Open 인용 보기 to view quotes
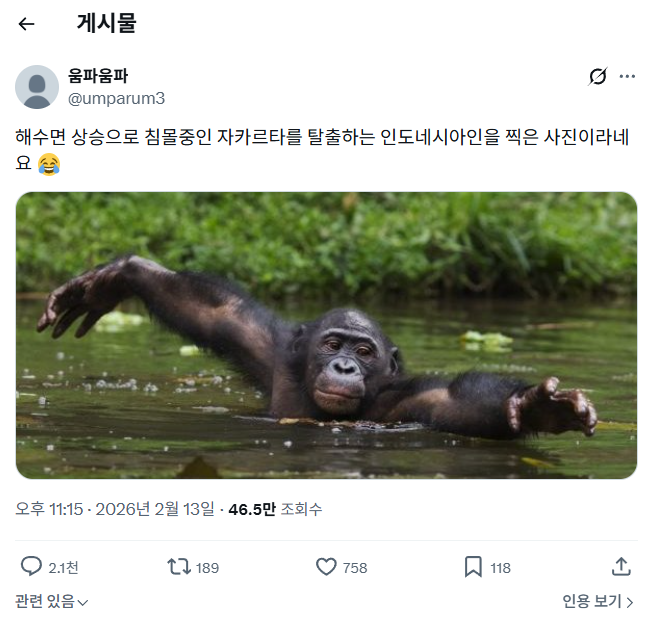The image size is (654, 624). tap(598, 601)
